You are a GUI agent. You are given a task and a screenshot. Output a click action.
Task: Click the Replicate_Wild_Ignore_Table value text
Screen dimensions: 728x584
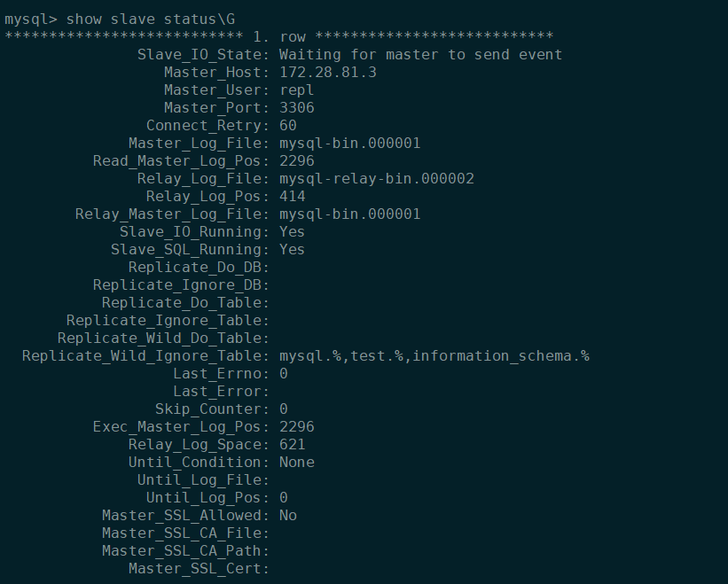tap(434, 355)
